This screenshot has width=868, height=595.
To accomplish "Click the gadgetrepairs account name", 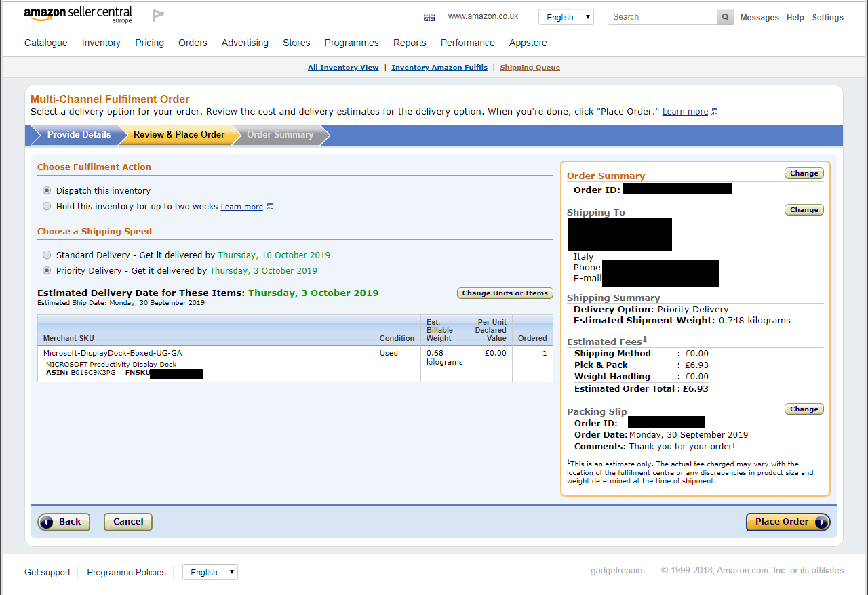I will tap(618, 571).
